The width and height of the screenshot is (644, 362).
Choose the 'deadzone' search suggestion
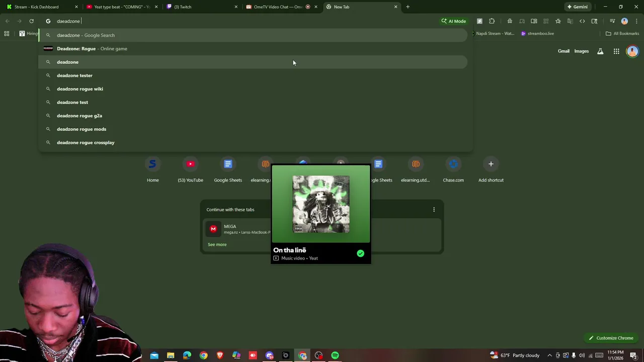click(x=253, y=62)
